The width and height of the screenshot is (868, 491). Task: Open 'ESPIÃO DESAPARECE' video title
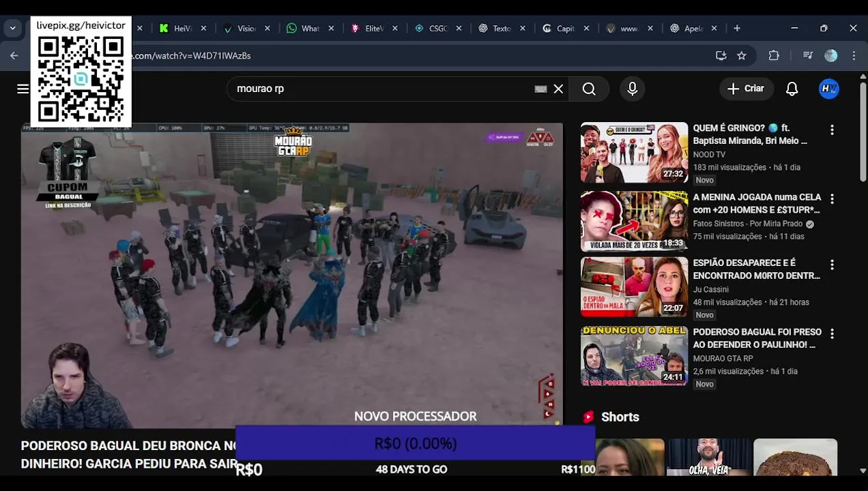757,269
